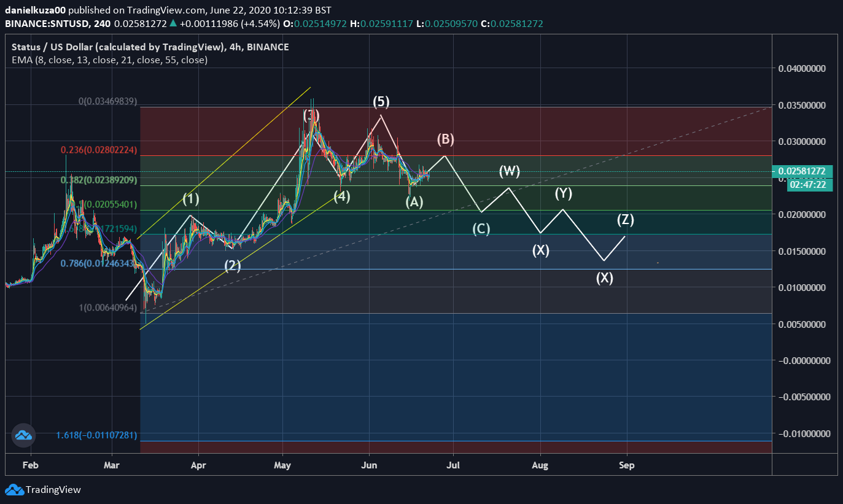Click the Feb label on time axis
This screenshot has width=843, height=504.
click(x=30, y=465)
